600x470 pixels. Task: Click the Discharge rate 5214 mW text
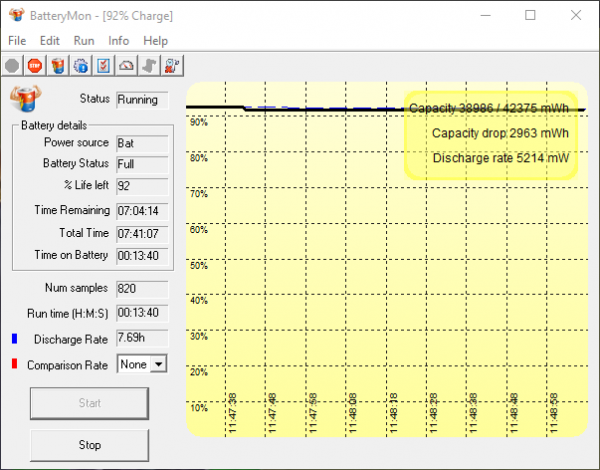tap(501, 158)
